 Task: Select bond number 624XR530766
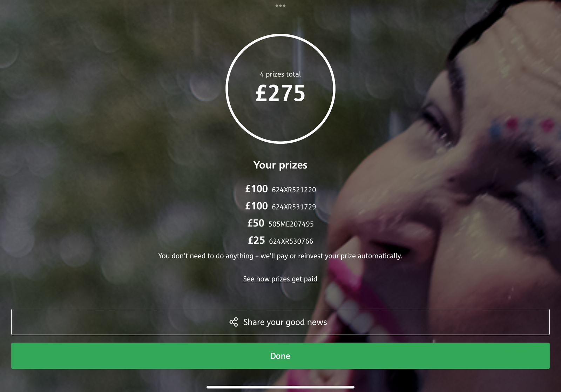point(291,241)
